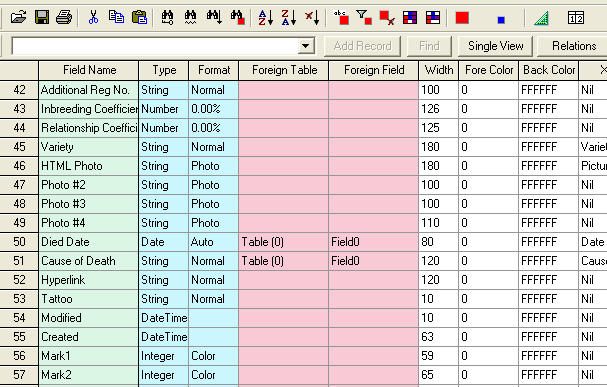Click the binoculars icon with down arrow
The width and height of the screenshot is (607, 387).
214,17
